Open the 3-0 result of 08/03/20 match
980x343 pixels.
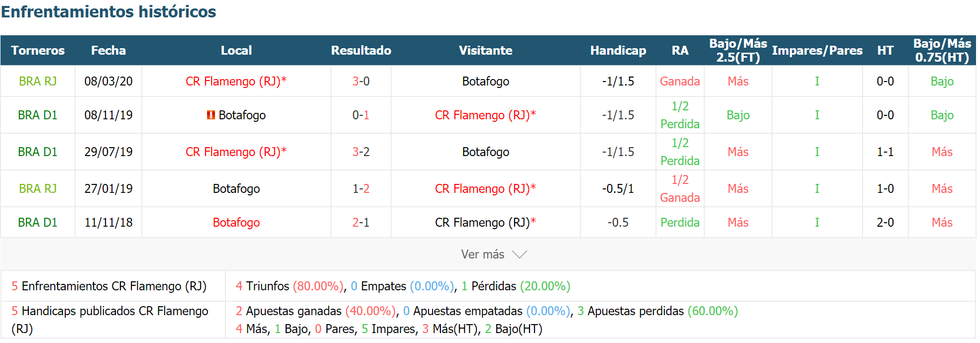[x=361, y=81]
